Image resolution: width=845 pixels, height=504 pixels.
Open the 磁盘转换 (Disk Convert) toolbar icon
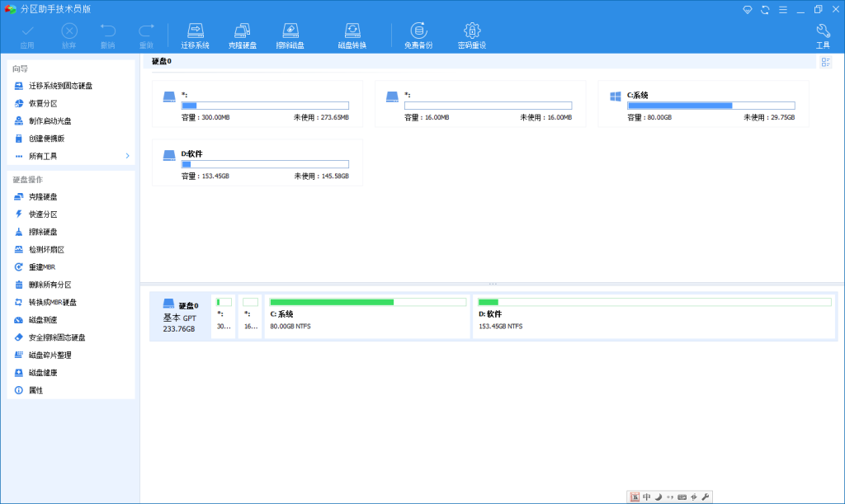coord(355,33)
